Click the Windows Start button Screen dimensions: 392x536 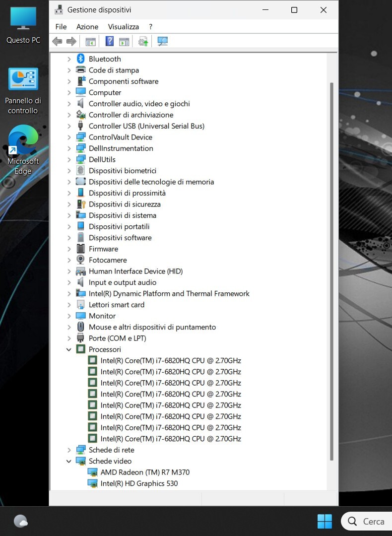(325, 521)
